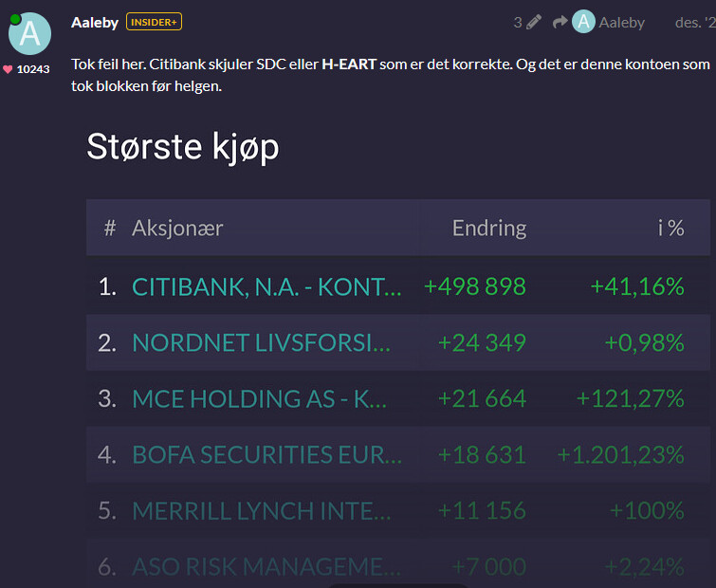Open the ASO RISK MANAGEME shareholder link
Viewport: 716px width, 588px height.
pyautogui.click(x=266, y=566)
